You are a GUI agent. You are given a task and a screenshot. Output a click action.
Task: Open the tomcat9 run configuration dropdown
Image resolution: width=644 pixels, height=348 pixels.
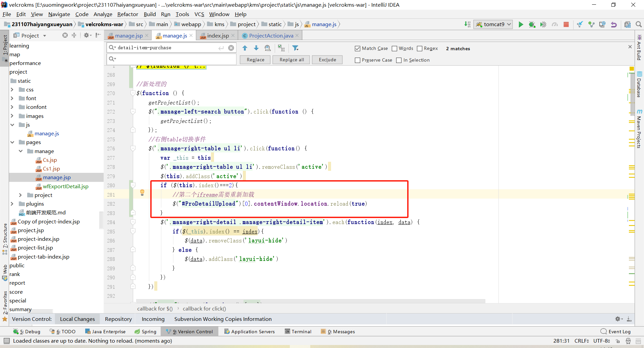(493, 24)
